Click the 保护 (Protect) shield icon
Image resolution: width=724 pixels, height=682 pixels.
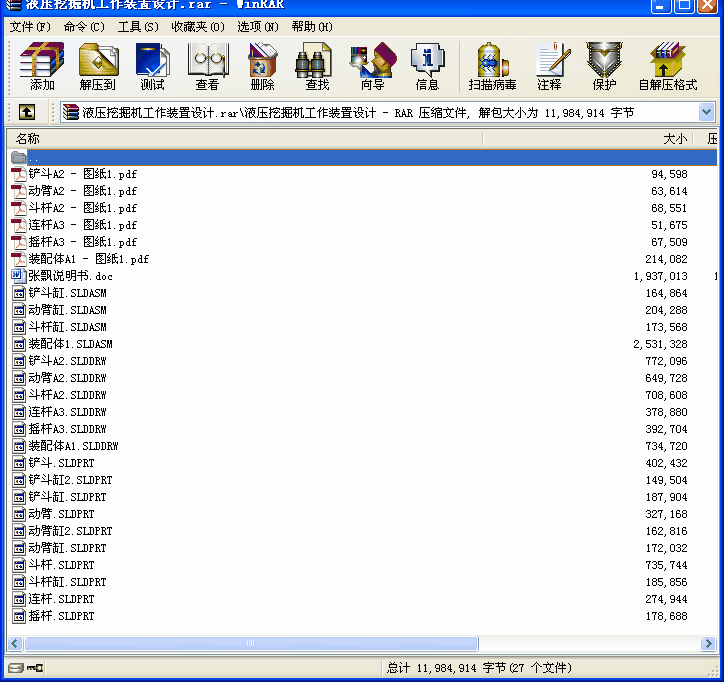click(604, 66)
